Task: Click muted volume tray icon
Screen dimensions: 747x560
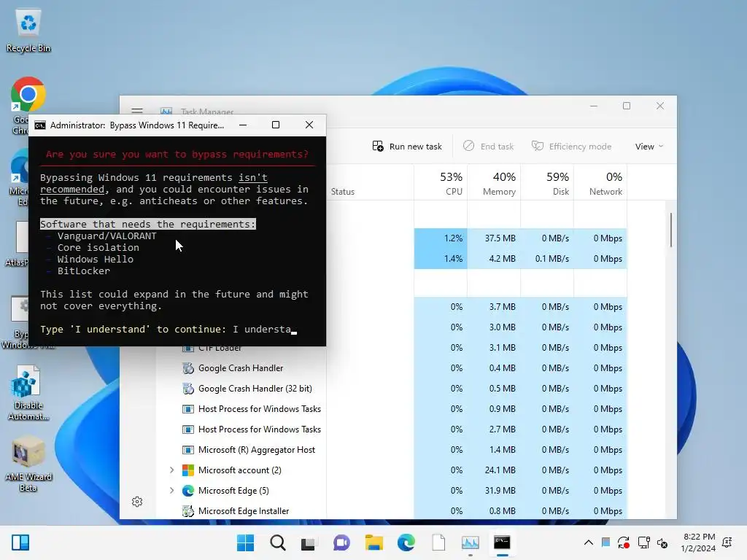Action: point(662,542)
